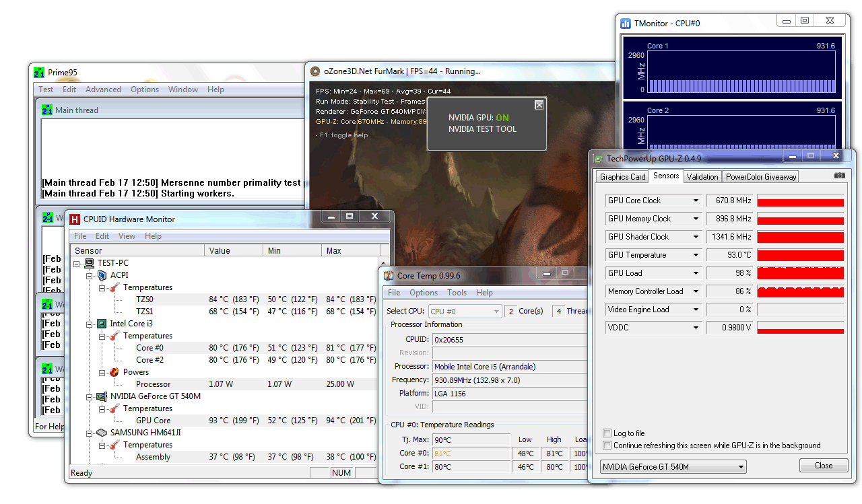
Task: Open the Memory Controller Load dropdown
Action: 696,291
